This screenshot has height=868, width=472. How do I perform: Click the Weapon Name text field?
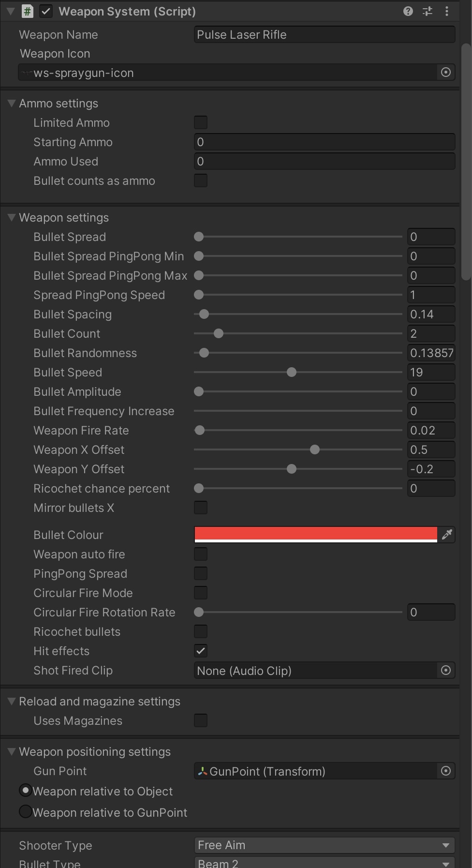point(324,35)
